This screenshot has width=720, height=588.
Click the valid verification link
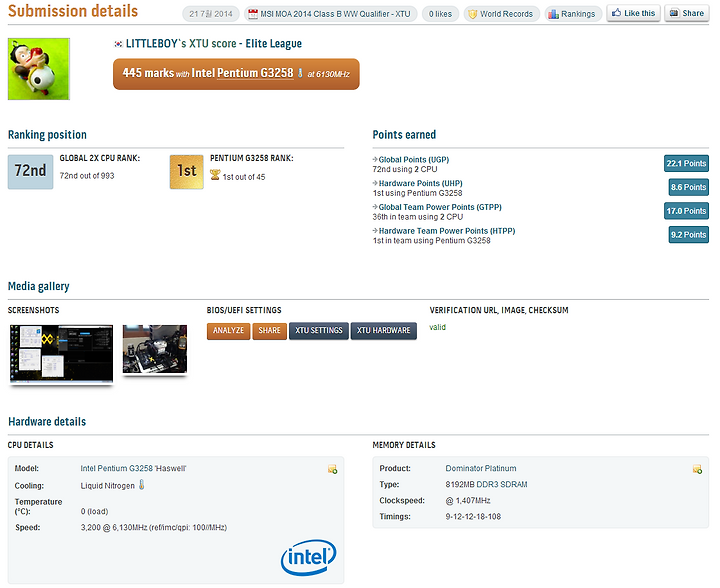point(437,327)
